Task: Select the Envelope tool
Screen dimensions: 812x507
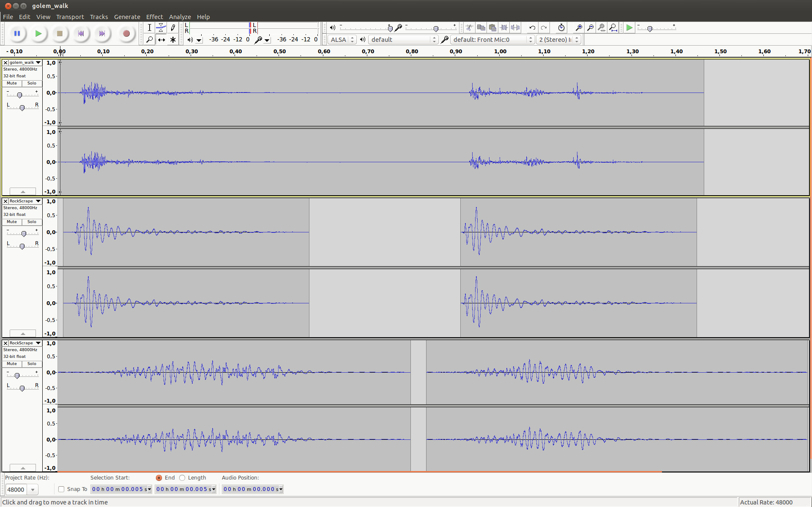Action: (161, 28)
